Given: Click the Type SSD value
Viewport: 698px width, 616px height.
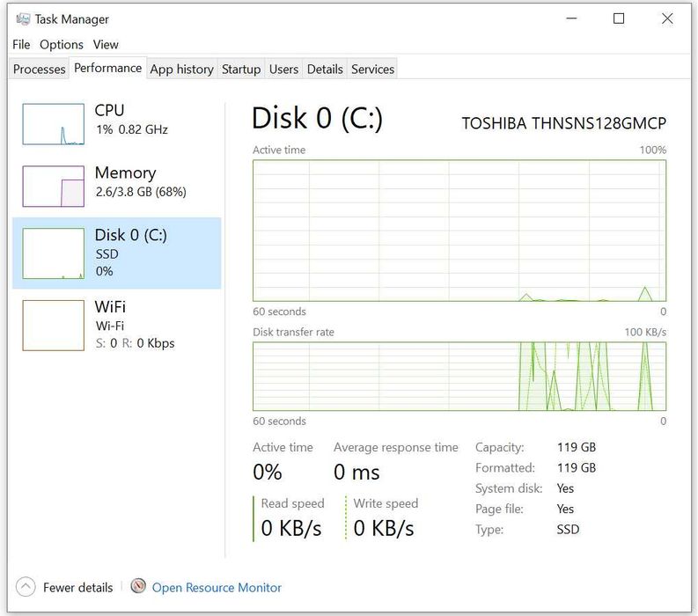Looking at the screenshot, I should pyautogui.click(x=568, y=529).
